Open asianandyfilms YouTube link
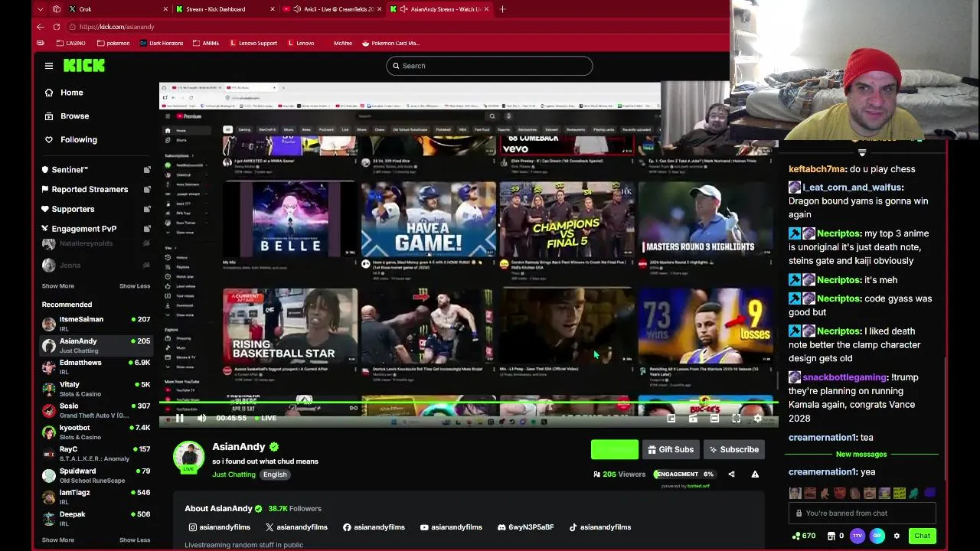Viewport: 980px width, 551px height. point(451,527)
